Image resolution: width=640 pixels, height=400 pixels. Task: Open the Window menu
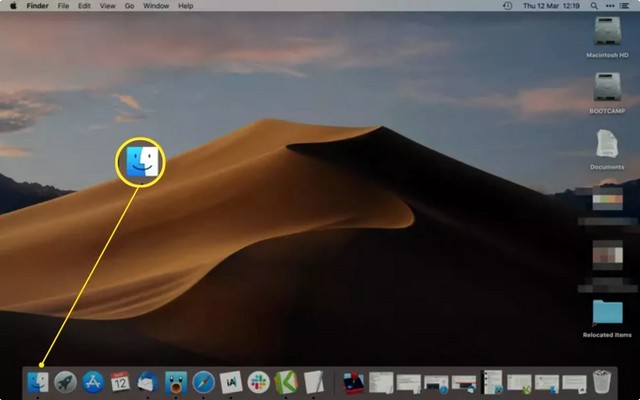(156, 6)
